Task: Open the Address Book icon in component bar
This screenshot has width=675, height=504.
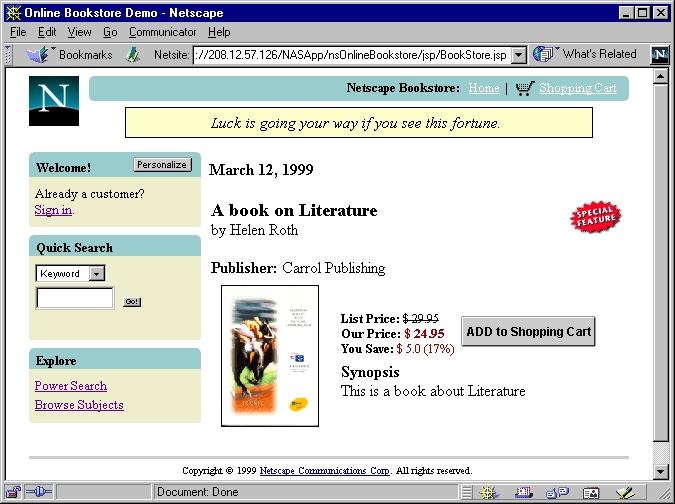Action: [x=591, y=492]
